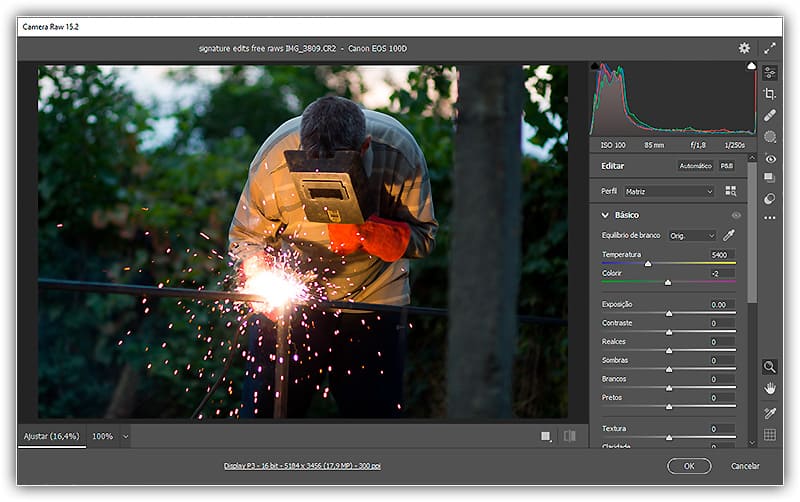Image resolution: width=800 pixels, height=502 pixels.
Task: Click the Textura slider handle
Action: (669, 438)
